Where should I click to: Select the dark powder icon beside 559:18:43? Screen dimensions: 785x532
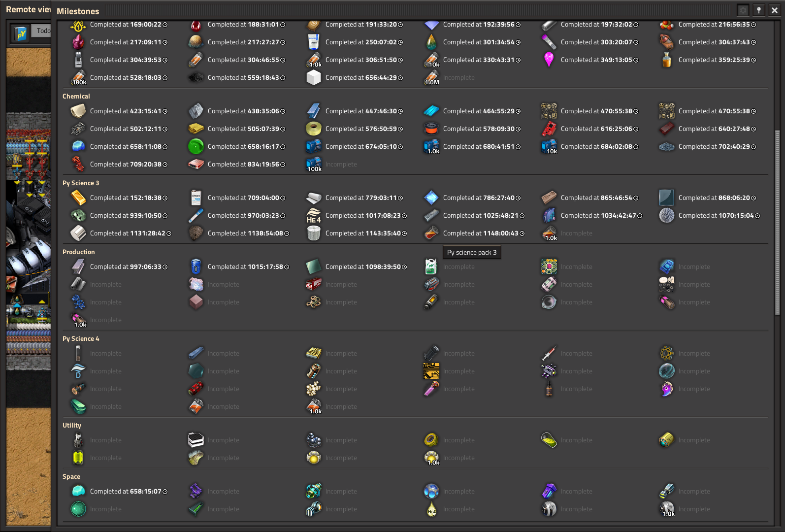click(196, 78)
